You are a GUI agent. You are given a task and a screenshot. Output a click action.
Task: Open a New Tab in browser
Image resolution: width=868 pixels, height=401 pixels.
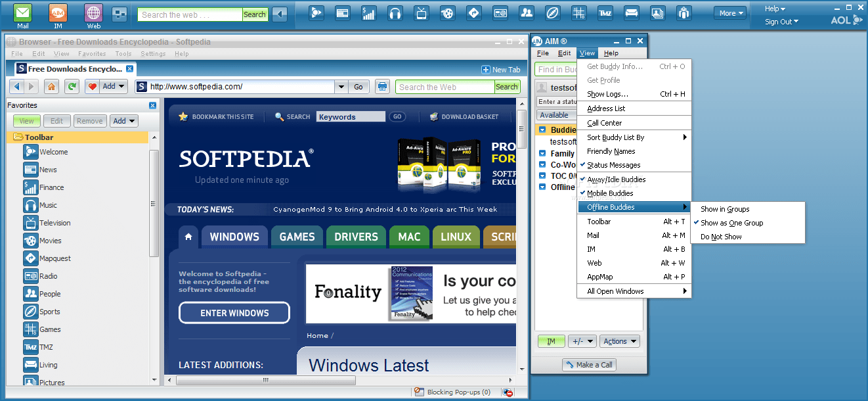pos(500,70)
